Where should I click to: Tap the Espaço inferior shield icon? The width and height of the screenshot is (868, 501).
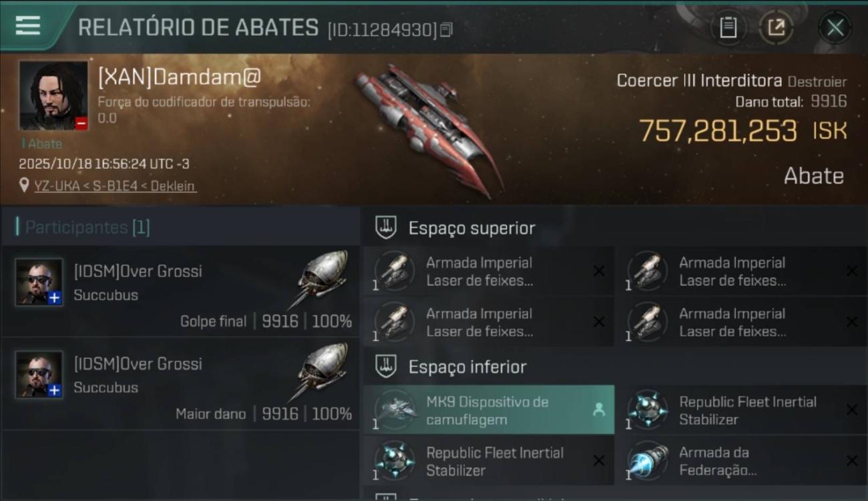[x=386, y=366]
